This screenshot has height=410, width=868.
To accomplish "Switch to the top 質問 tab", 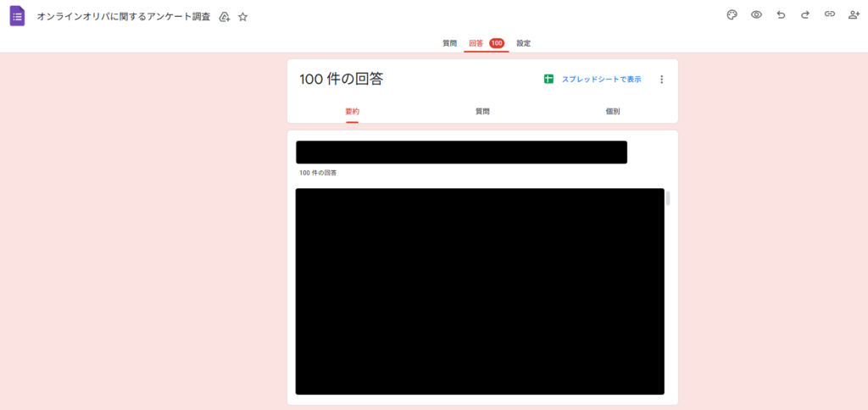I will [449, 43].
